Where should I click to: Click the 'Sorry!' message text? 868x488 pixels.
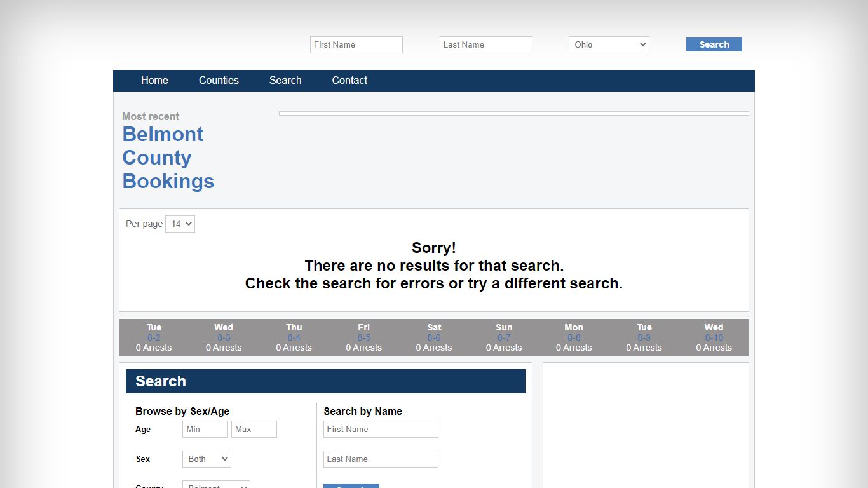pos(434,248)
